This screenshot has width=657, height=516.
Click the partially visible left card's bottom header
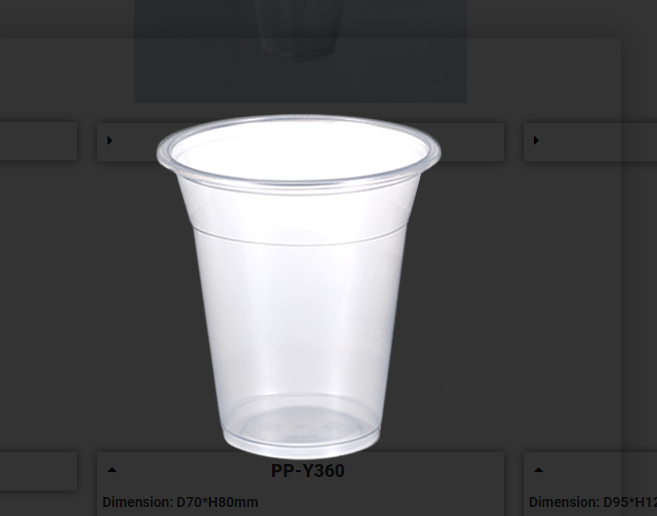pyautogui.click(x=38, y=471)
